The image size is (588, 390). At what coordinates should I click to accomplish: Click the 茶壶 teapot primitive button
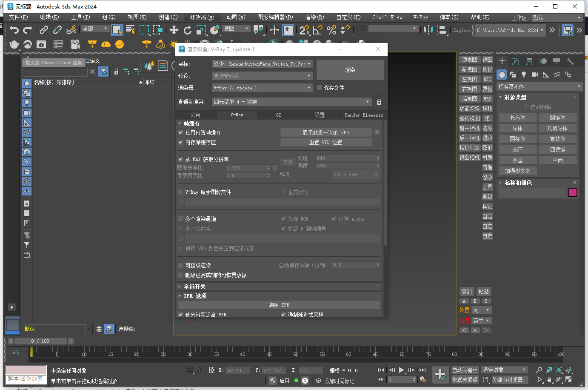click(x=517, y=160)
